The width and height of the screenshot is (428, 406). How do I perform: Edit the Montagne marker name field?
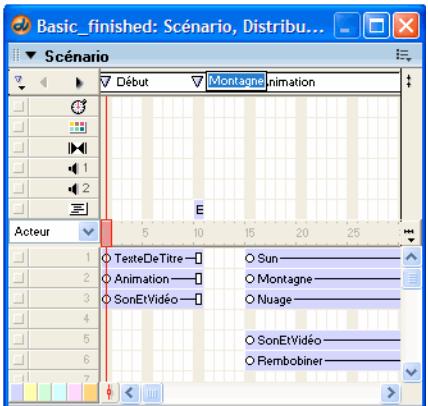pos(236,81)
